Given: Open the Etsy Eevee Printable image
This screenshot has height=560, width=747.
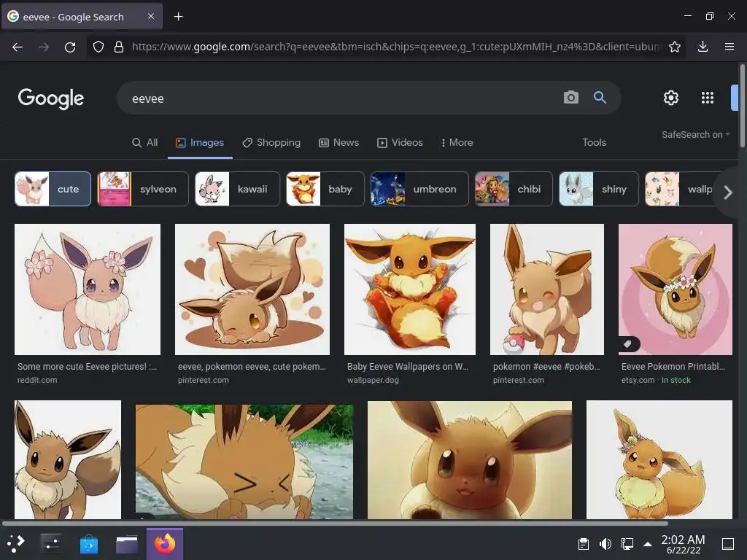Looking at the screenshot, I should 676,289.
